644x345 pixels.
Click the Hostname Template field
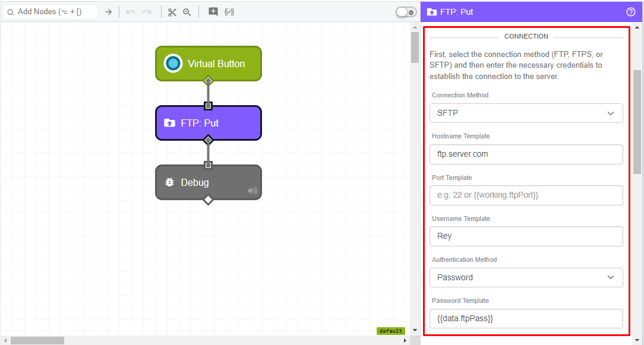[526, 154]
